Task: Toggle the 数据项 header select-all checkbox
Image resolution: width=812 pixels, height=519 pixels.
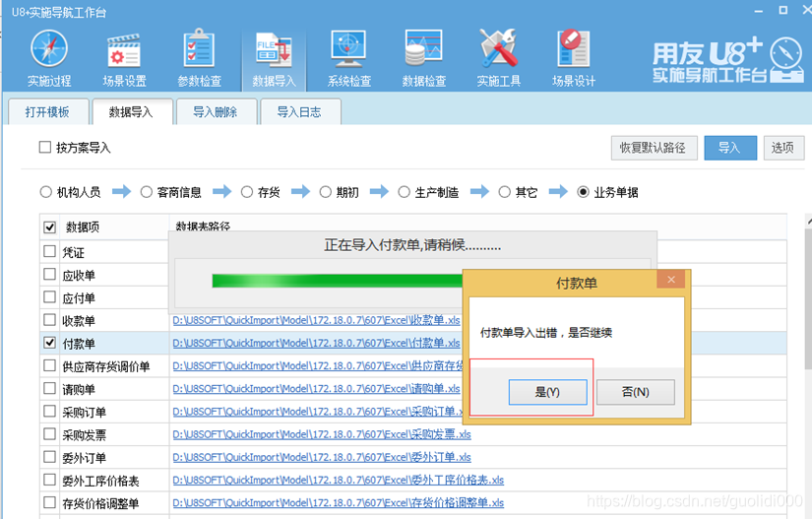Action: 50,227
